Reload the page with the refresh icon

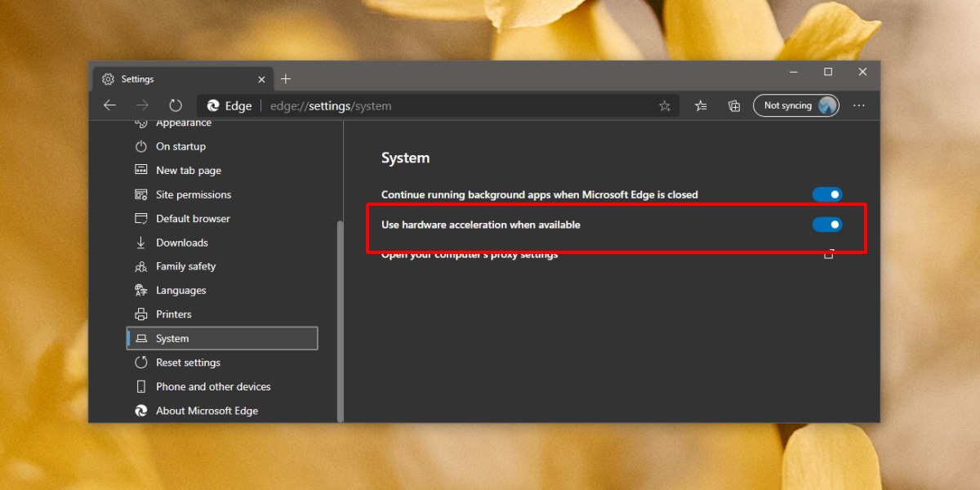(176, 105)
